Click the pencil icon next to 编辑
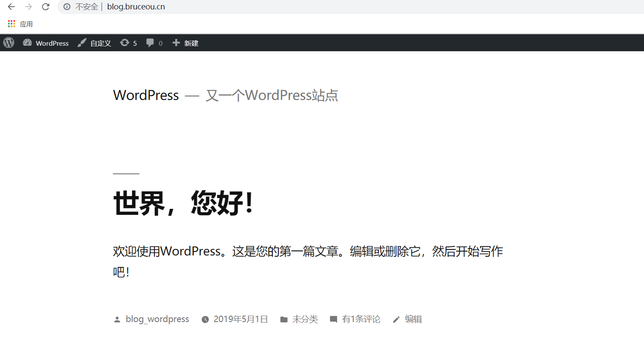 click(x=396, y=319)
